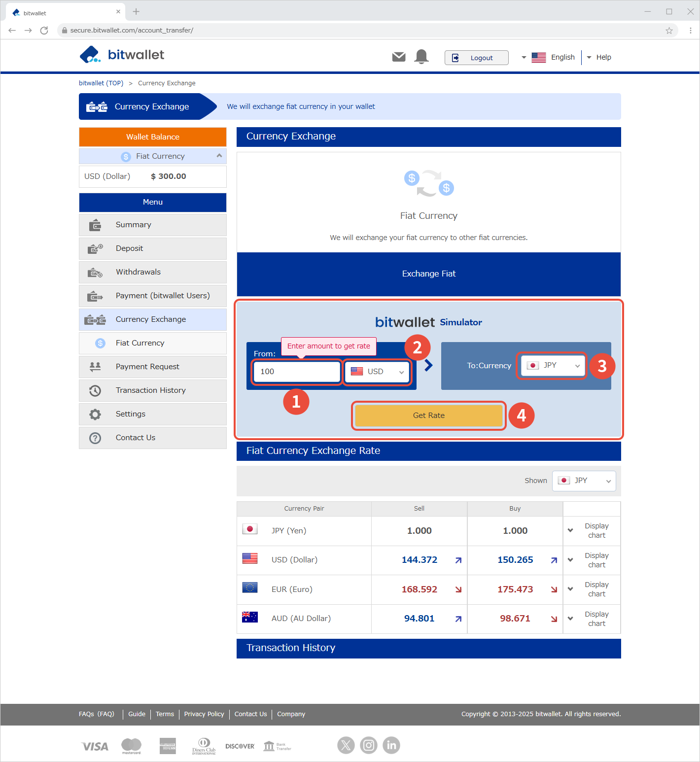Image resolution: width=700 pixels, height=762 pixels.
Task: Open the Company footer link
Action: [291, 714]
